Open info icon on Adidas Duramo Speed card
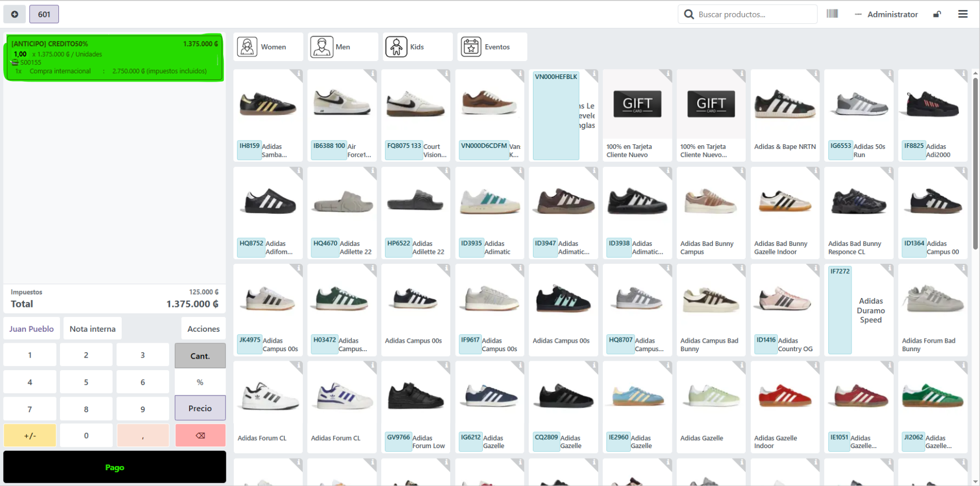980x486 pixels. click(x=889, y=269)
